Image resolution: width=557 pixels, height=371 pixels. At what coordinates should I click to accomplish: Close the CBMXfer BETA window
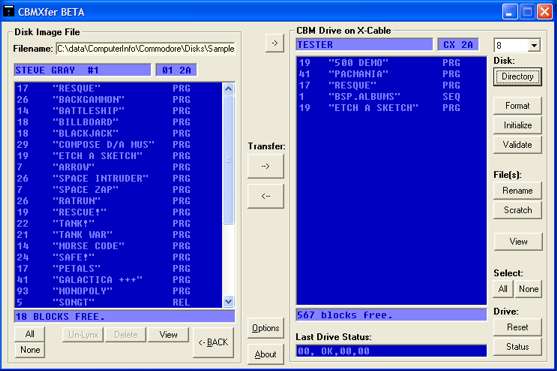coord(544,12)
